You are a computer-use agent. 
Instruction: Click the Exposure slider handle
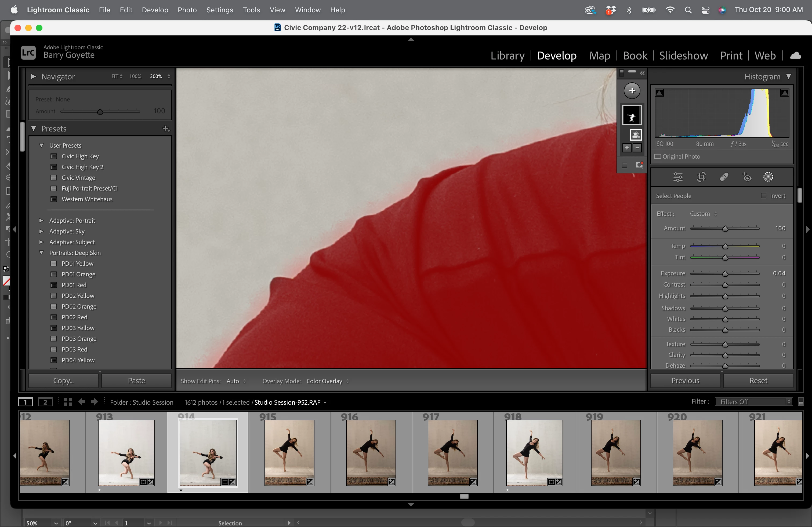click(x=725, y=274)
